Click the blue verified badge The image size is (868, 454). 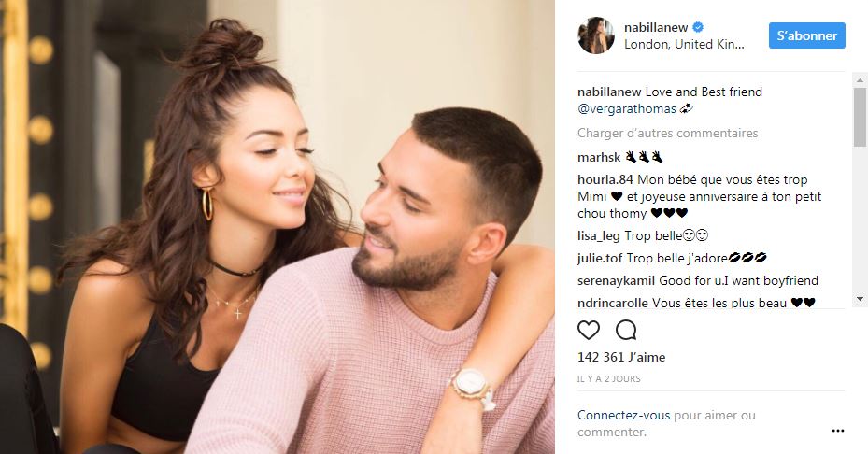[x=699, y=27]
